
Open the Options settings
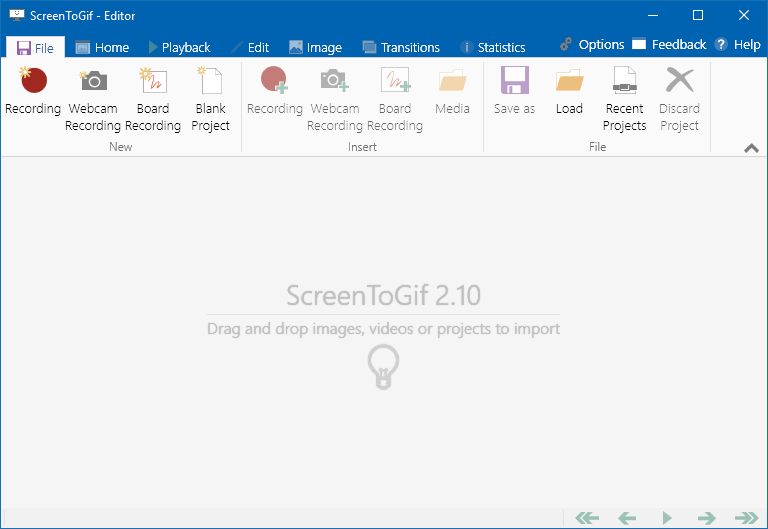click(x=593, y=45)
